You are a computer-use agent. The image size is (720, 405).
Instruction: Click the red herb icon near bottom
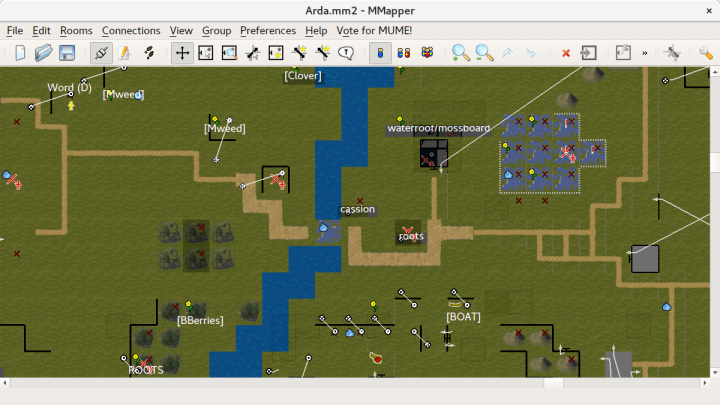[x=376, y=358]
